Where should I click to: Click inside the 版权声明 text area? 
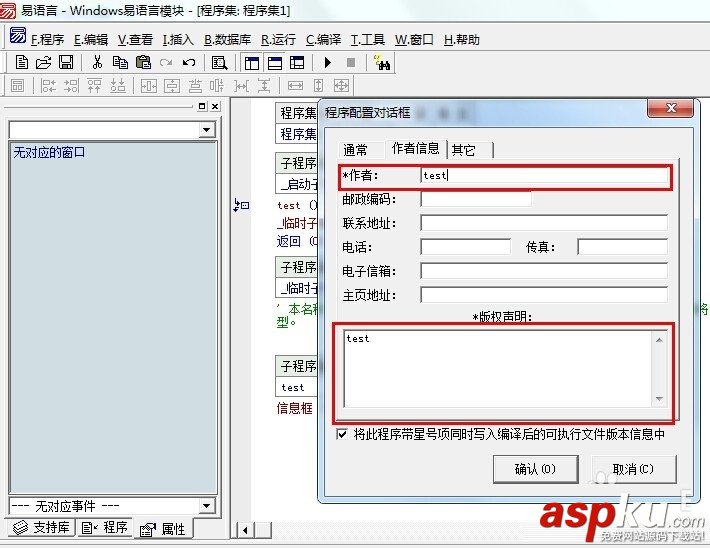coord(497,369)
